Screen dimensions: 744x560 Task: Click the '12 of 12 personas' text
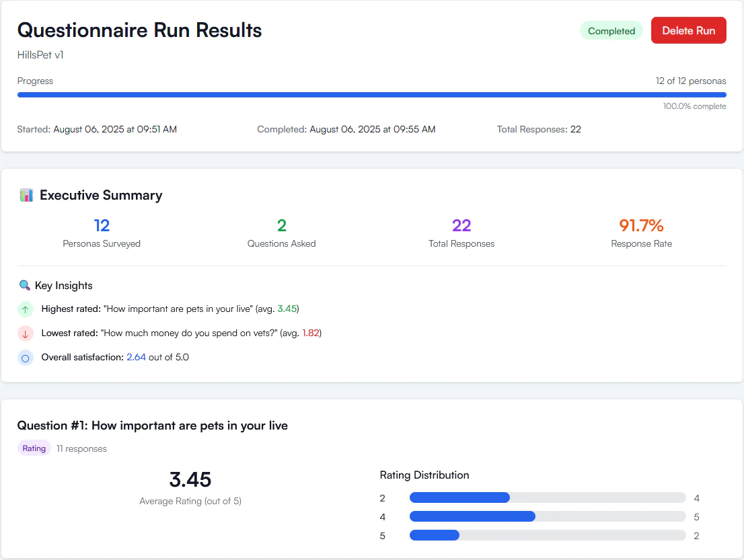coord(691,81)
